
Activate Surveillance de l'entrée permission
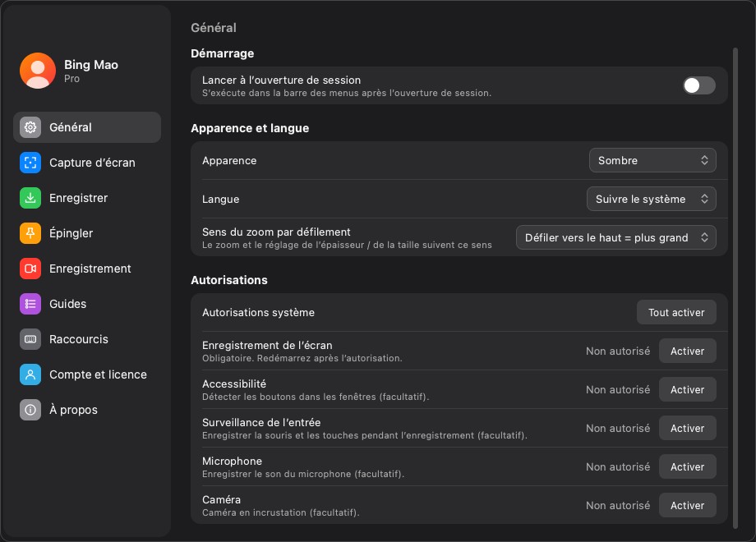pyautogui.click(x=687, y=429)
